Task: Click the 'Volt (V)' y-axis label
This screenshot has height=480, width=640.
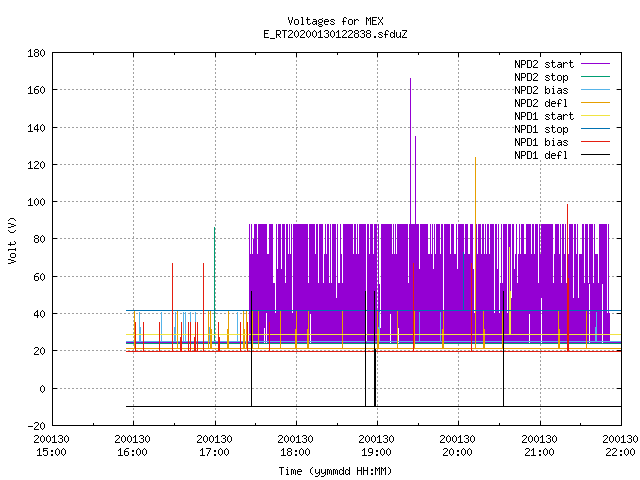Action: point(12,240)
